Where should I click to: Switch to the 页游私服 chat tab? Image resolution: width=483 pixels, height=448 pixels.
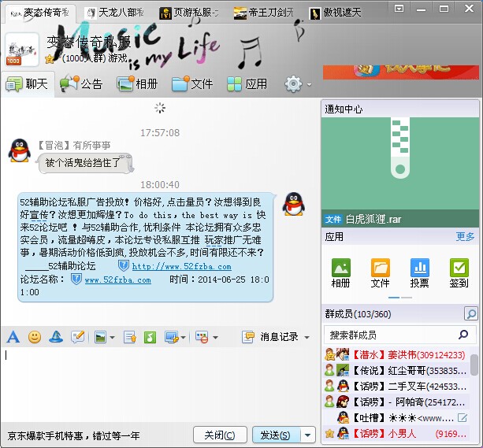[189, 13]
